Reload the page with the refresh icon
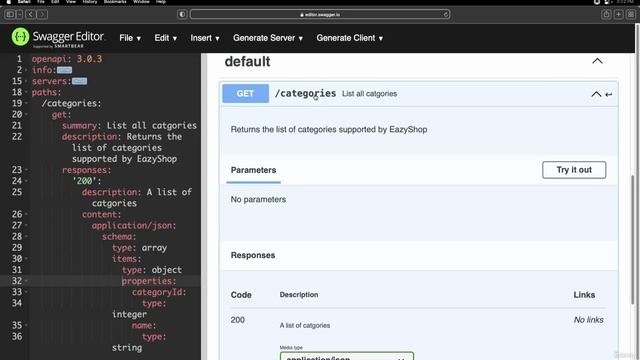Viewport: 640px width, 360px height. (x=445, y=14)
